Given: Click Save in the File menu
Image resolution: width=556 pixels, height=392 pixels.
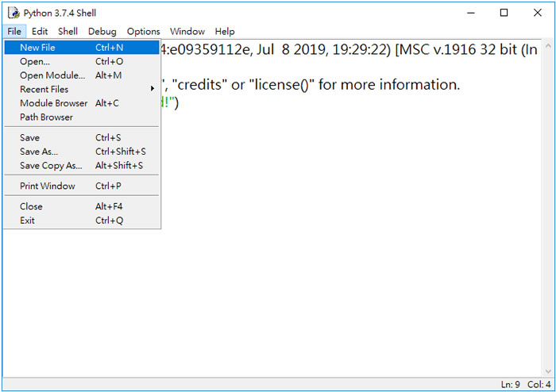Looking at the screenshot, I should [82, 137].
